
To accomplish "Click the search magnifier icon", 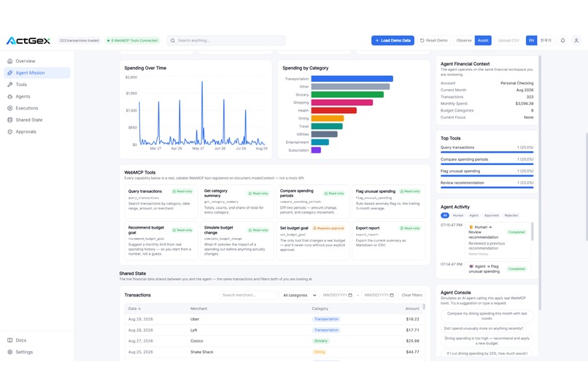I will (x=172, y=40).
